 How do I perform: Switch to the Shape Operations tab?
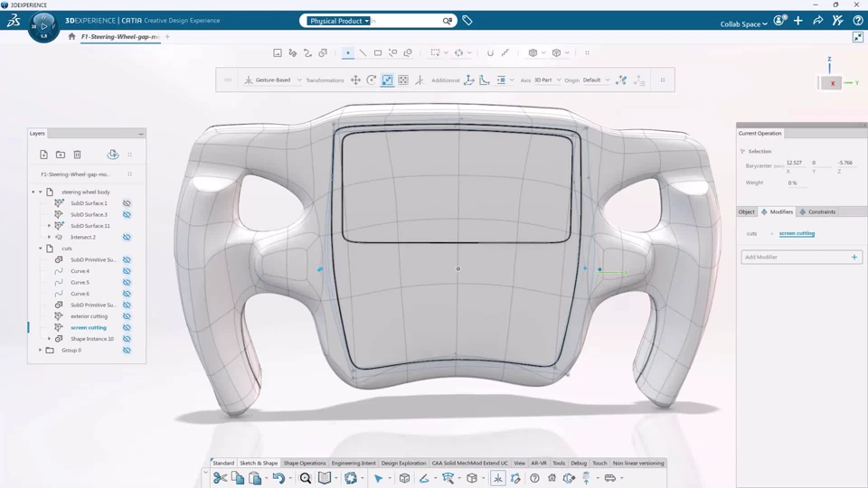[x=305, y=463]
